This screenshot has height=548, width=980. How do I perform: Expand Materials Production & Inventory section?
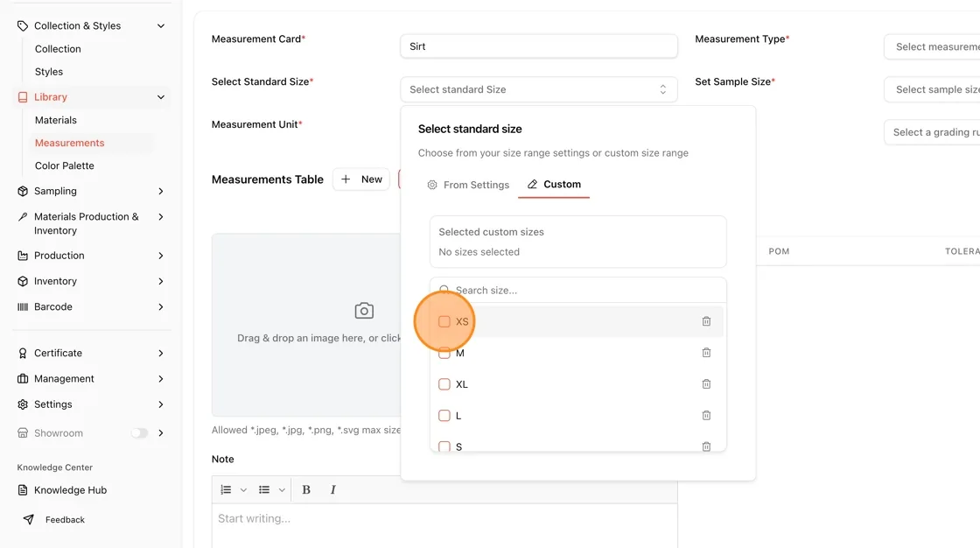(161, 216)
